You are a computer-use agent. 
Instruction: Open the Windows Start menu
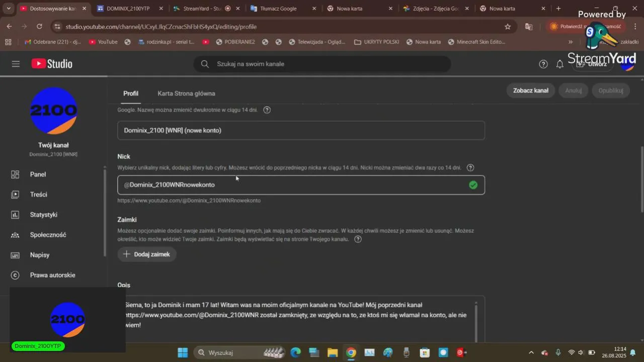pos(183,352)
